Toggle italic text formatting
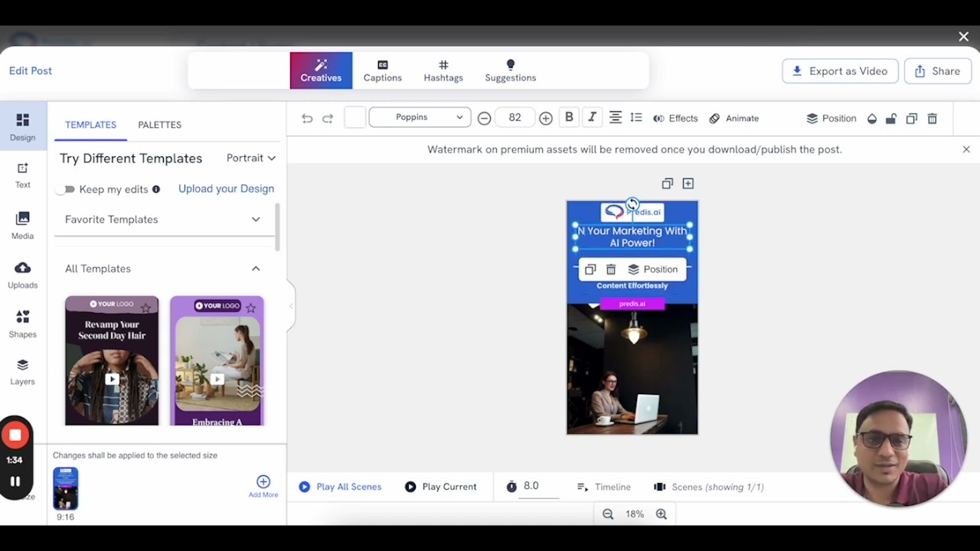 592,117
